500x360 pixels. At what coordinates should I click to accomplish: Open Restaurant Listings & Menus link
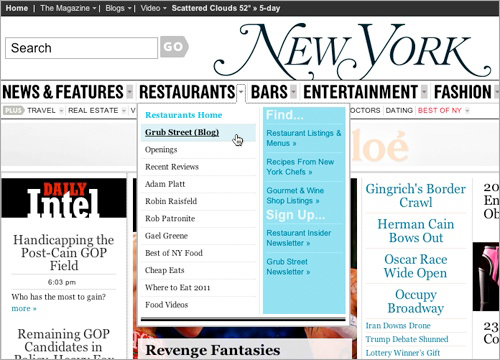coord(304,138)
